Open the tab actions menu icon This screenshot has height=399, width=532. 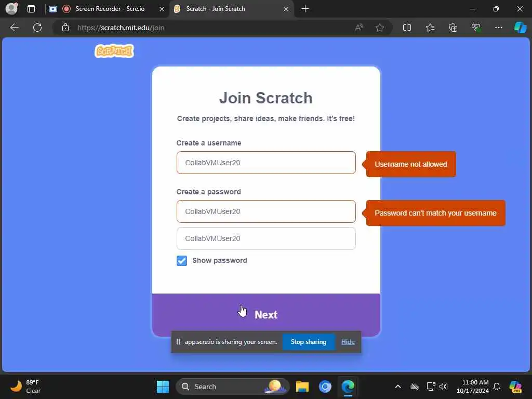(x=31, y=9)
